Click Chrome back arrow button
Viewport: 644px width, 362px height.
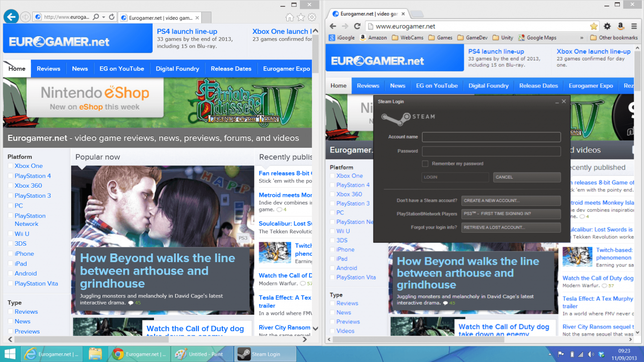point(333,26)
